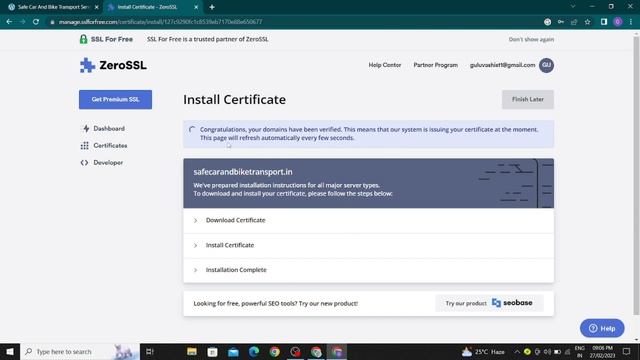Open the Developer sidebar section

pos(108,162)
